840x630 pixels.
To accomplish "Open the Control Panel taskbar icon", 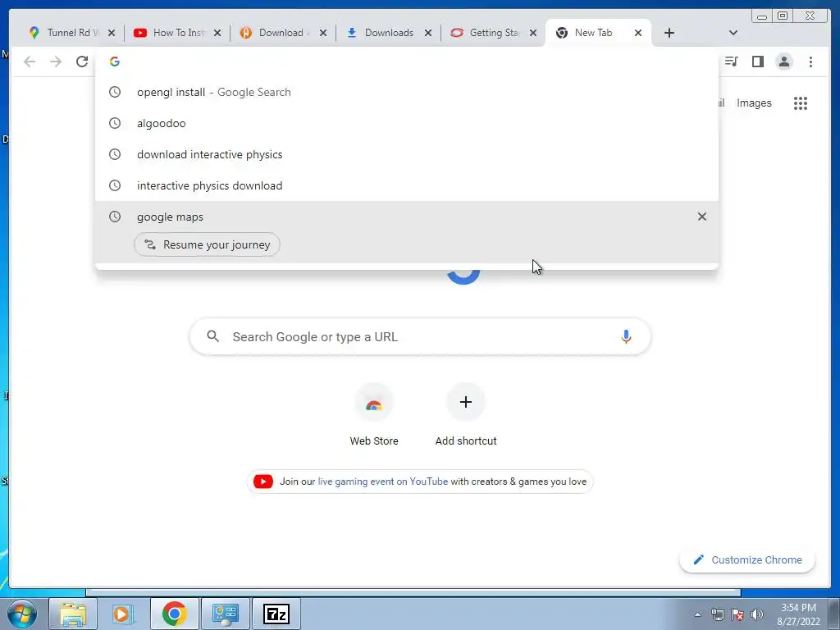I will 225,614.
